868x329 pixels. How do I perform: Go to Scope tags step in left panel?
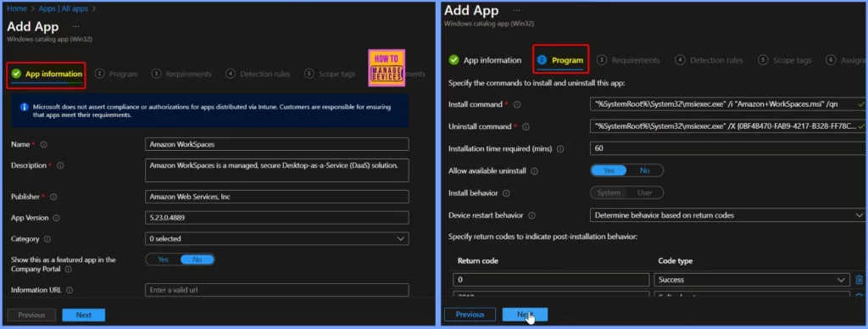[331, 74]
